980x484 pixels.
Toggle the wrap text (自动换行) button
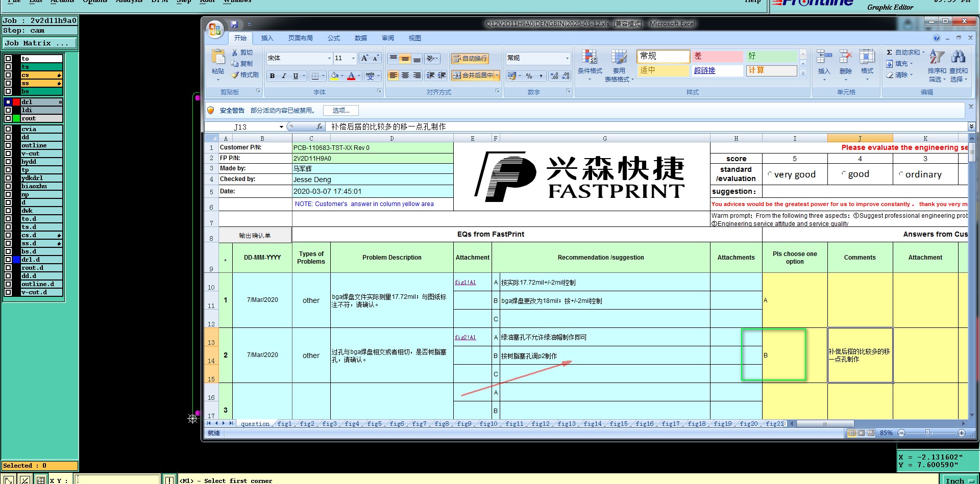[x=470, y=59]
